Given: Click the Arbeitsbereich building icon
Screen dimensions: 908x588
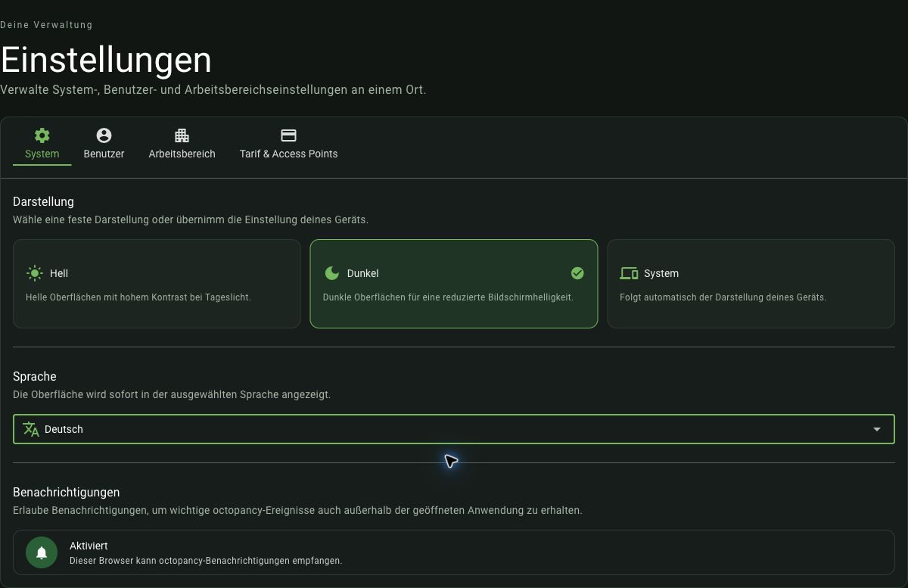Looking at the screenshot, I should coord(182,135).
